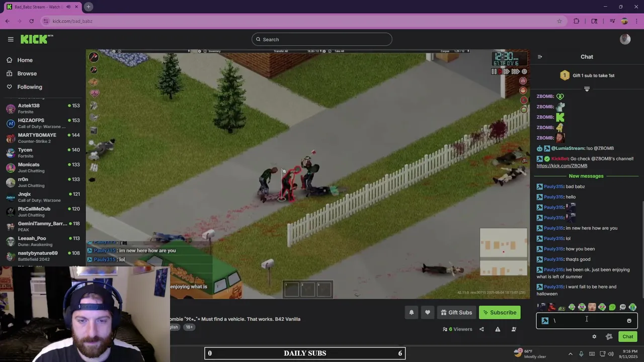Open Tycen channel in following list

[x=43, y=153]
